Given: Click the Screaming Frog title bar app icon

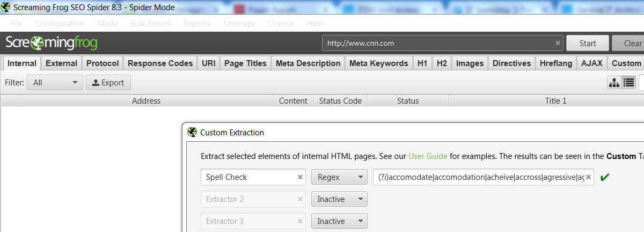Looking at the screenshot, I should [x=6, y=8].
